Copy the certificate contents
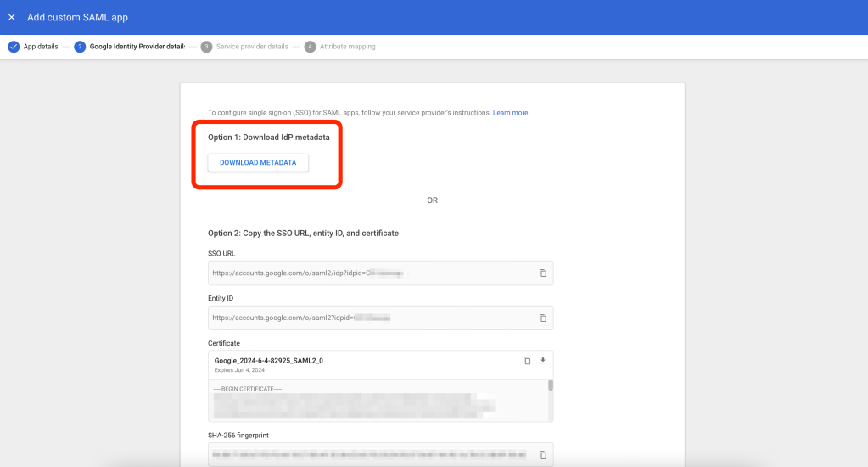Screen dimensions: 868x467 pos(527,361)
